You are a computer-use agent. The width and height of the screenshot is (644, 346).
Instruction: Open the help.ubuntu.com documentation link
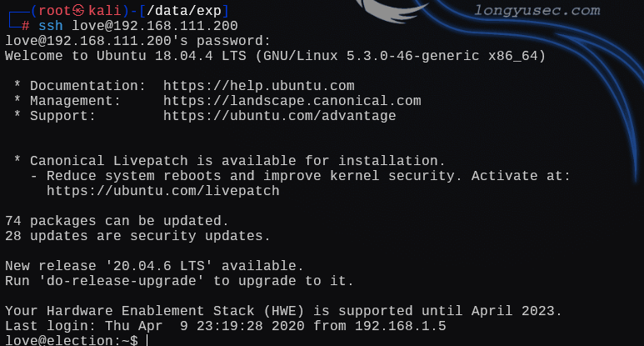pyautogui.click(x=259, y=85)
